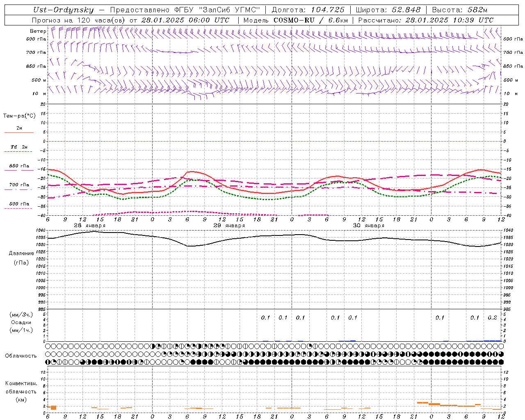
Task: Click the Высота: 582м value
Action: pos(460,10)
